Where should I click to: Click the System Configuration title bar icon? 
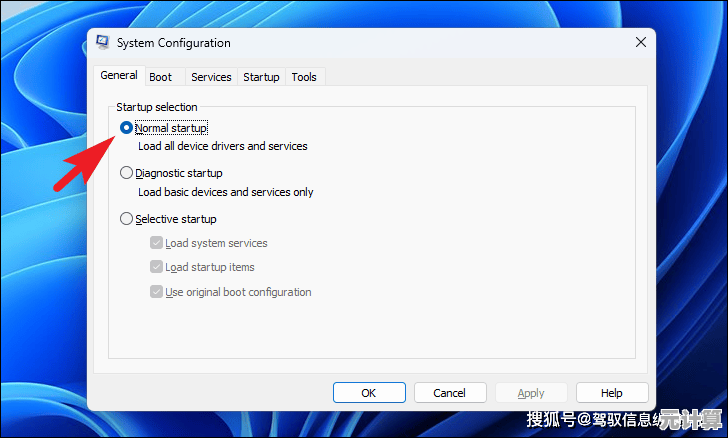[102, 43]
